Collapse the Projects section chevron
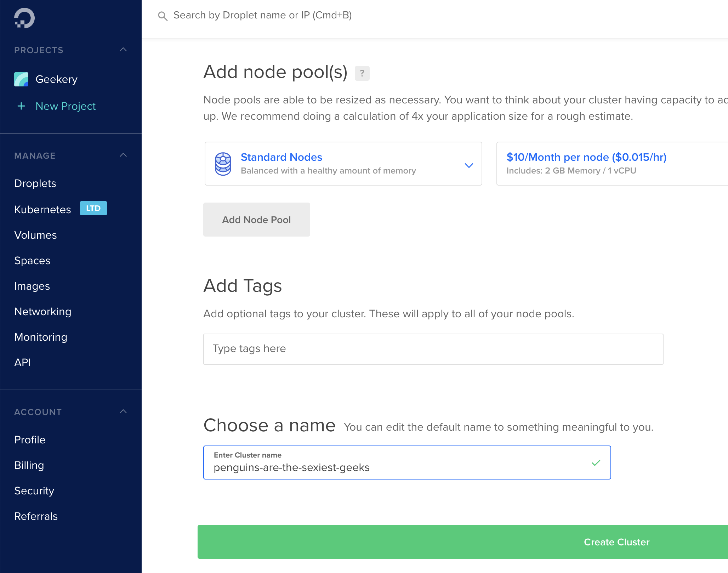The width and height of the screenshot is (728, 573). tap(123, 50)
